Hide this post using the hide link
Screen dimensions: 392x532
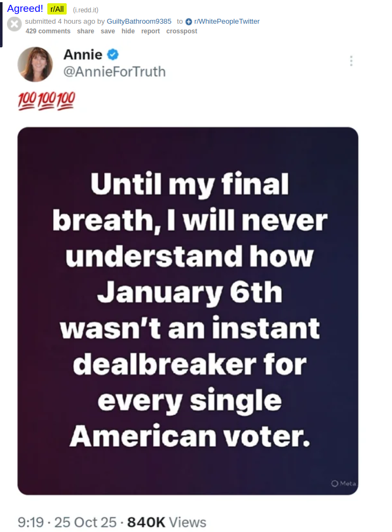(x=128, y=31)
